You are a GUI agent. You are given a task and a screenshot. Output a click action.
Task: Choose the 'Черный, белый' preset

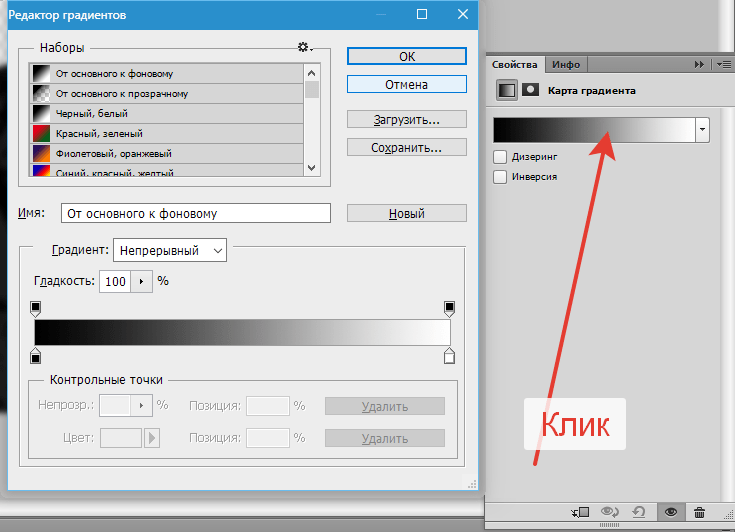(x=167, y=113)
